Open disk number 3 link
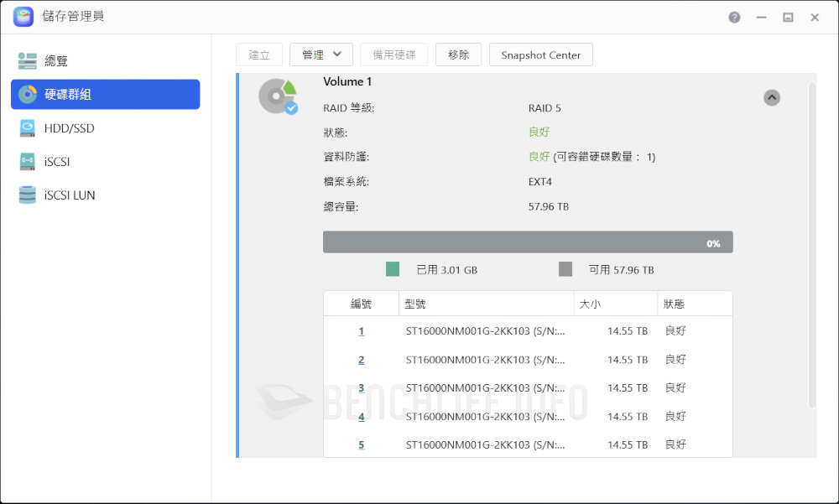The height and width of the screenshot is (504, 839). (x=361, y=388)
